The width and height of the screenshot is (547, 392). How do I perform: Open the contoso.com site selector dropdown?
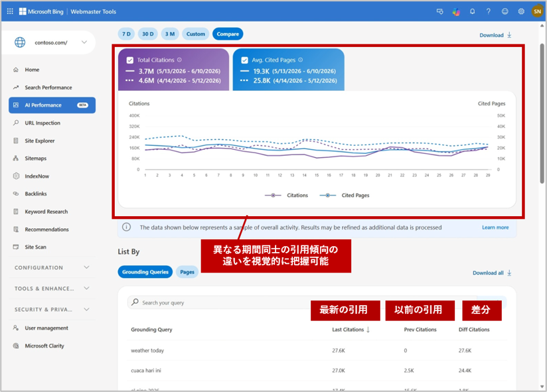48,42
